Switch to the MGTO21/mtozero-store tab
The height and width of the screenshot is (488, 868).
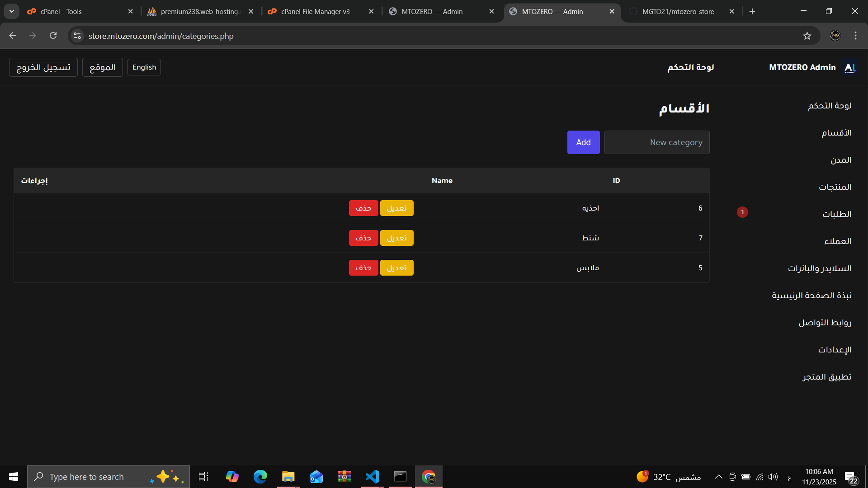pos(678,11)
